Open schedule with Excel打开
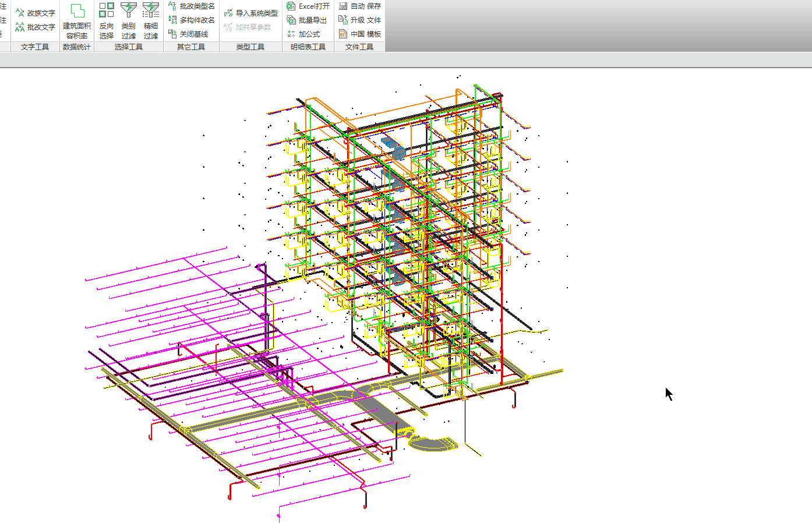Screen dimensions: 812x523 (x=309, y=6)
